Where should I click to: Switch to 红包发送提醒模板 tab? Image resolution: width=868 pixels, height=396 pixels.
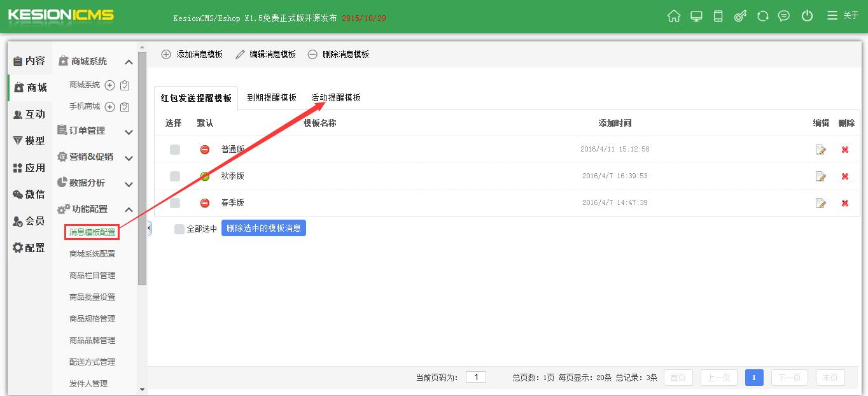[x=196, y=99]
